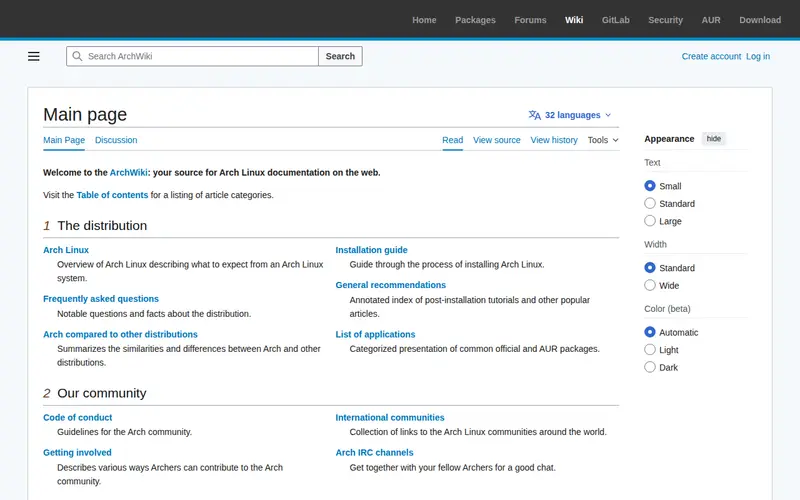Focus the Search ArchWiki input field

point(192,56)
